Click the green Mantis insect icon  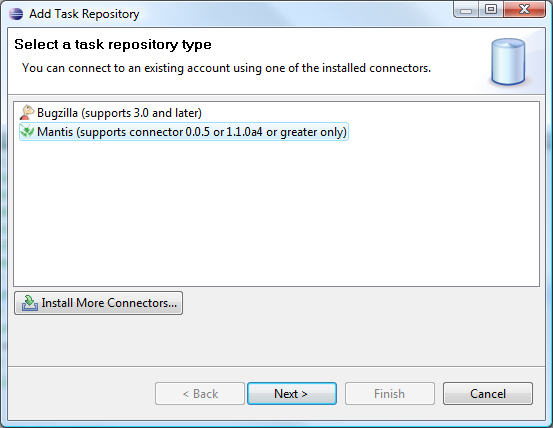click(27, 132)
